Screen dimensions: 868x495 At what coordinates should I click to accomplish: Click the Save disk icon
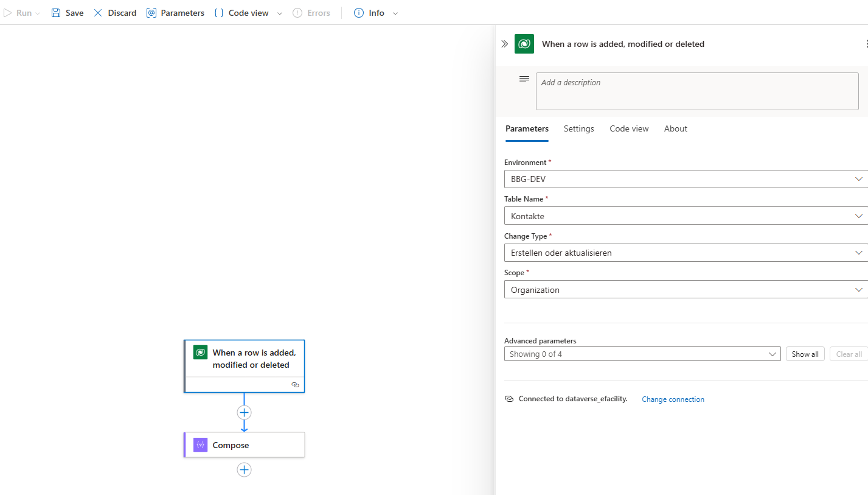pos(56,13)
